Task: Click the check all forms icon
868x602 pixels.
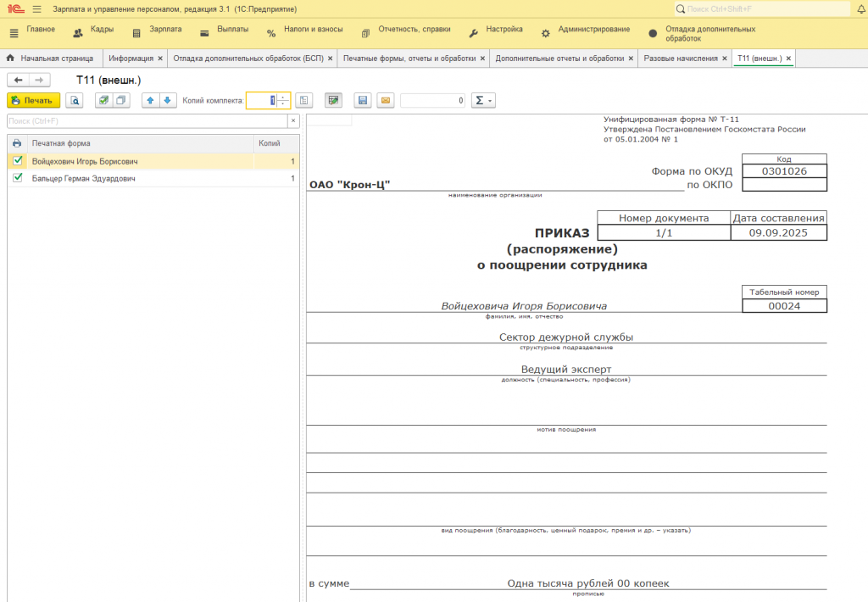Action: pyautogui.click(x=103, y=100)
